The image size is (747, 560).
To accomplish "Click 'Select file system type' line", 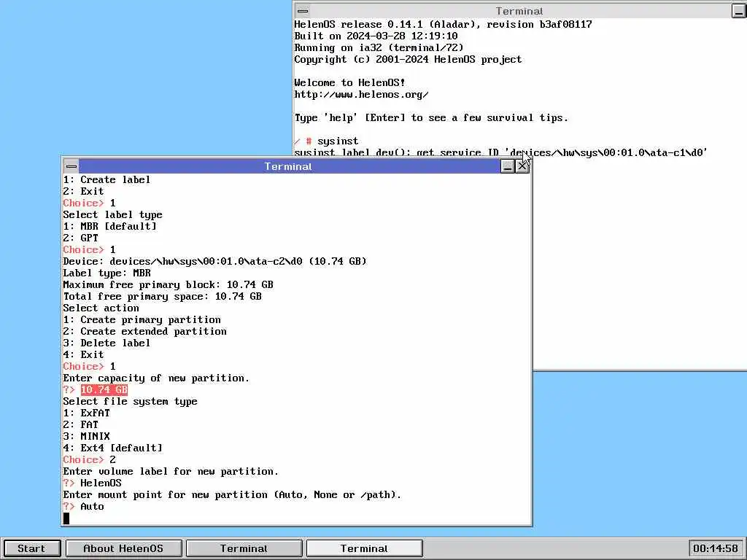I will (x=130, y=401).
